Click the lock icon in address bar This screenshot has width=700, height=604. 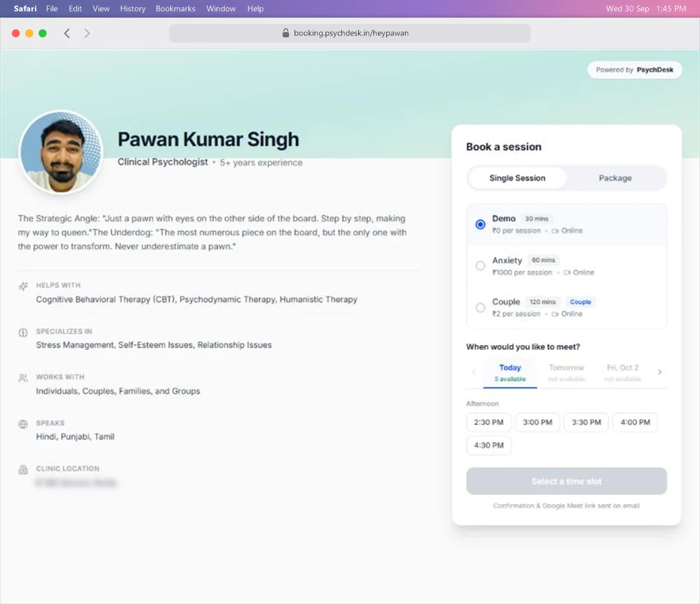point(286,33)
